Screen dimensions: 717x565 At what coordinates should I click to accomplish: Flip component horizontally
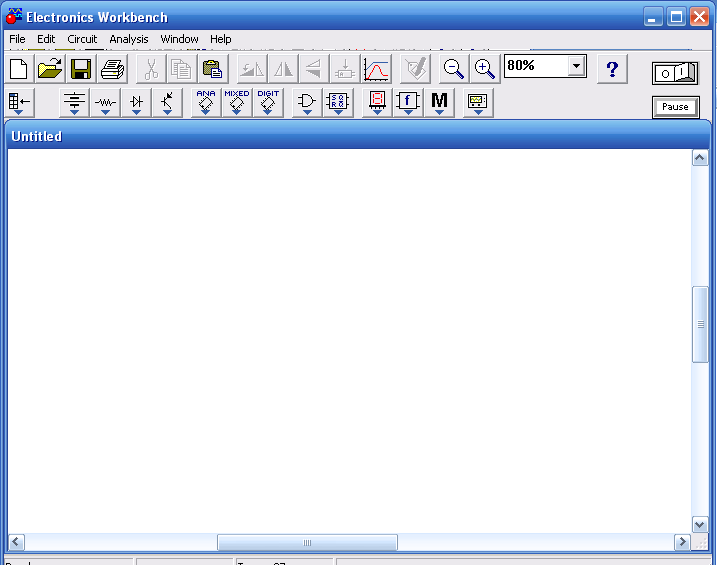click(x=283, y=69)
